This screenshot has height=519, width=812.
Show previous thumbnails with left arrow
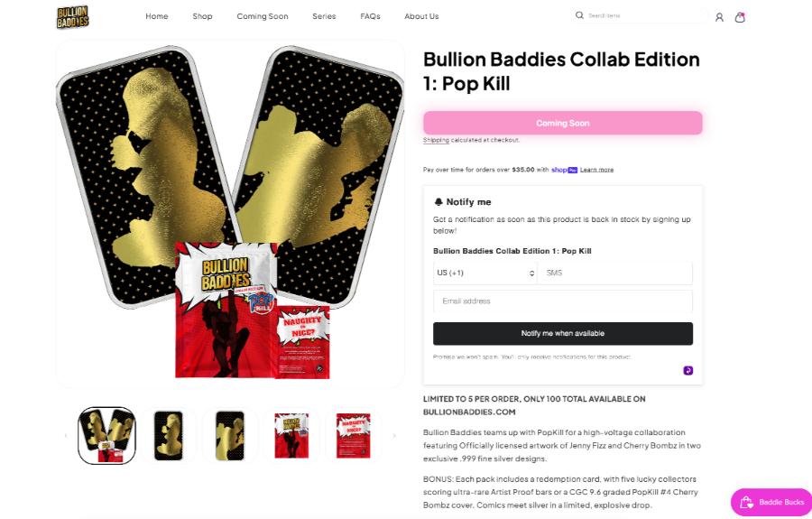point(66,436)
